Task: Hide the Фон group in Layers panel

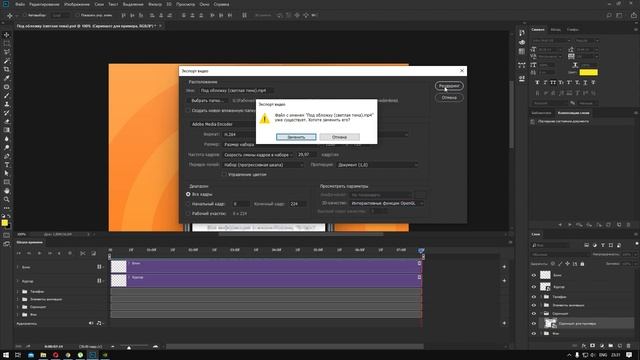Action: click(x=533, y=333)
